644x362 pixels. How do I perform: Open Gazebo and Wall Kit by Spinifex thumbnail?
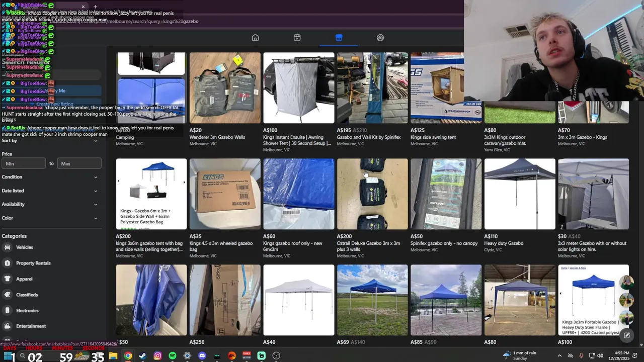pos(372,88)
